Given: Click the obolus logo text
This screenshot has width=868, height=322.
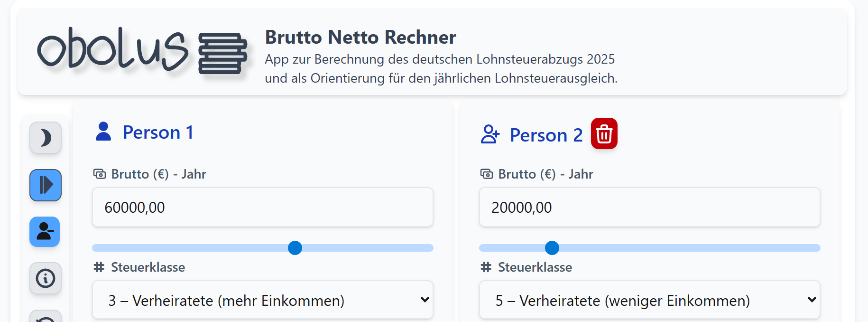Looking at the screenshot, I should [112, 50].
